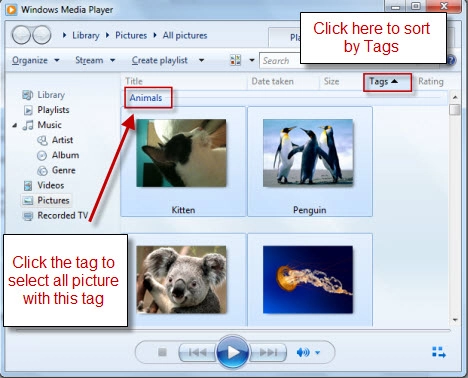
Task: Sort by Rating column header
Action: [431, 81]
